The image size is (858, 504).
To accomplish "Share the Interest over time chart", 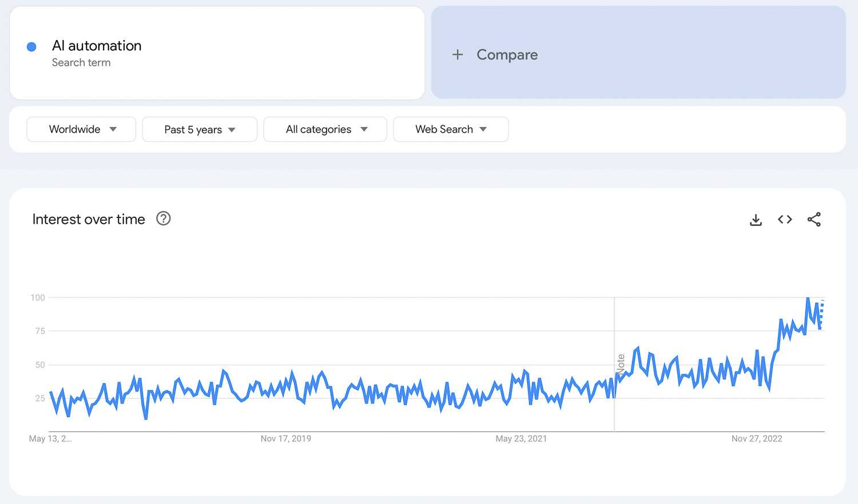I will click(814, 219).
